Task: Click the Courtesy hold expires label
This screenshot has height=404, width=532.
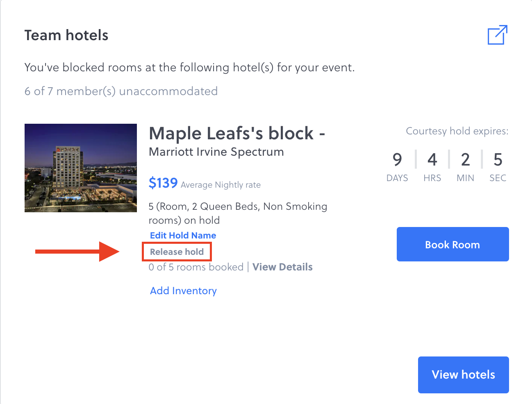Action: coord(457,131)
